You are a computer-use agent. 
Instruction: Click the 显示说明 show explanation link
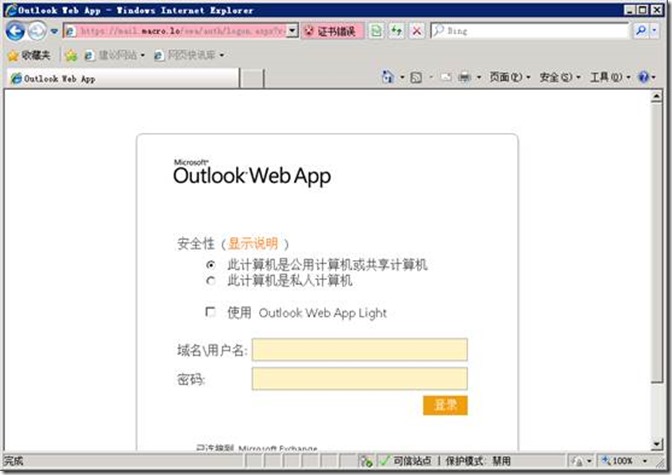tap(253, 244)
